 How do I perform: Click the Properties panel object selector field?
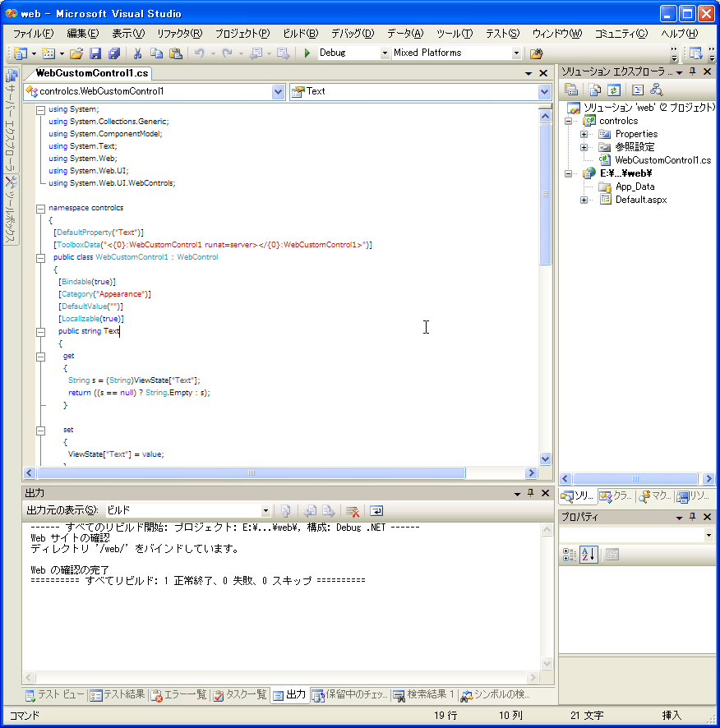pos(636,536)
